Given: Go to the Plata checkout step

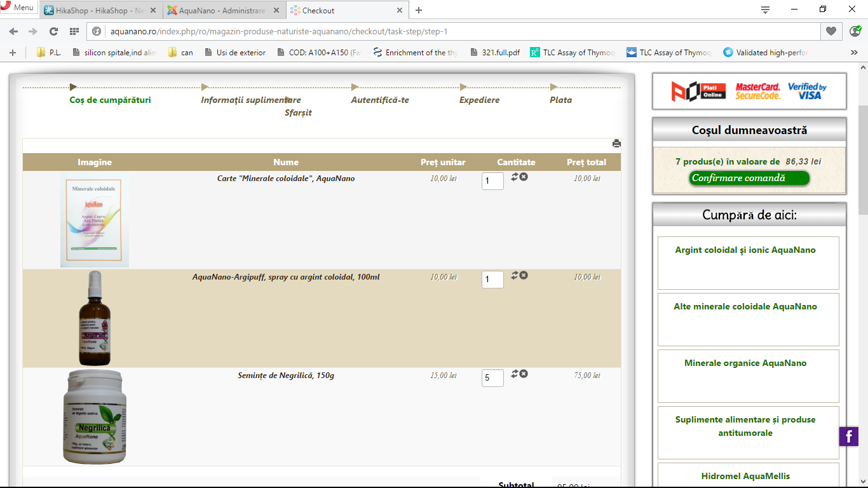Looking at the screenshot, I should (561, 100).
